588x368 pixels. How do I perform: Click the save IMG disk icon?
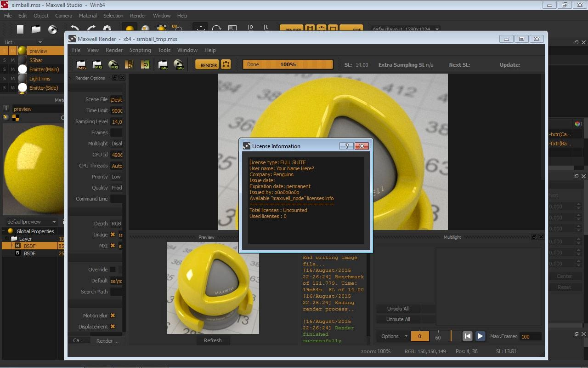tap(179, 65)
